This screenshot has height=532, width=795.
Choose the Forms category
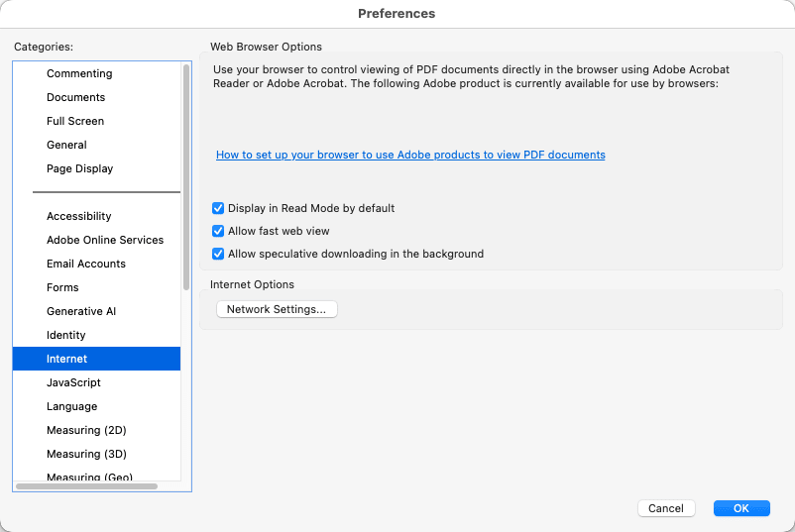click(x=96, y=287)
